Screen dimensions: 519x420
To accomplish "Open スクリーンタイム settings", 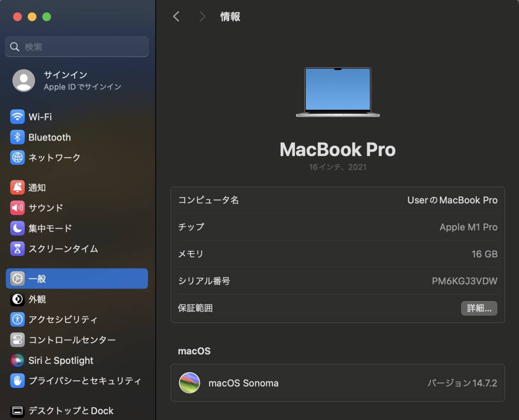I will click(x=77, y=249).
